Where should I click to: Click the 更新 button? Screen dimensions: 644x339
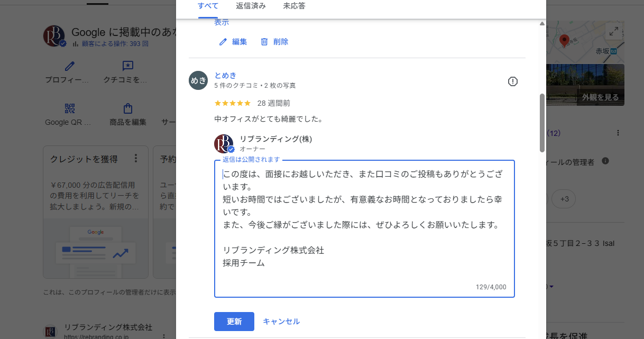click(x=234, y=322)
